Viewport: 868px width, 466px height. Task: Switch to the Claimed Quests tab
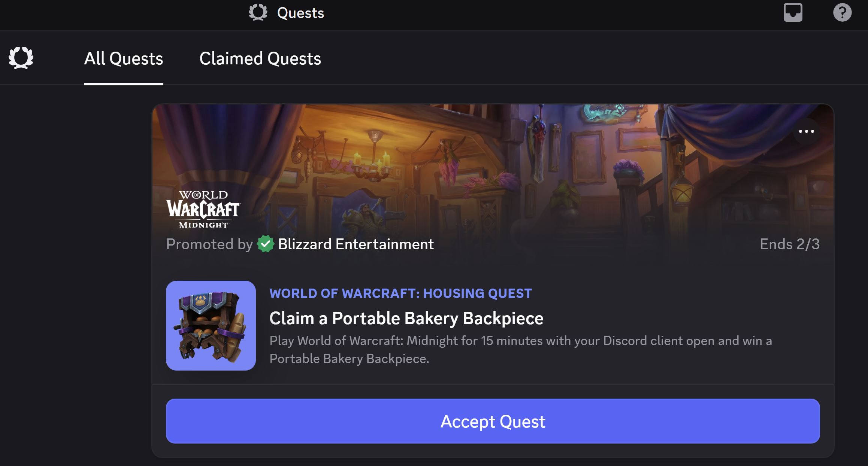coord(260,59)
